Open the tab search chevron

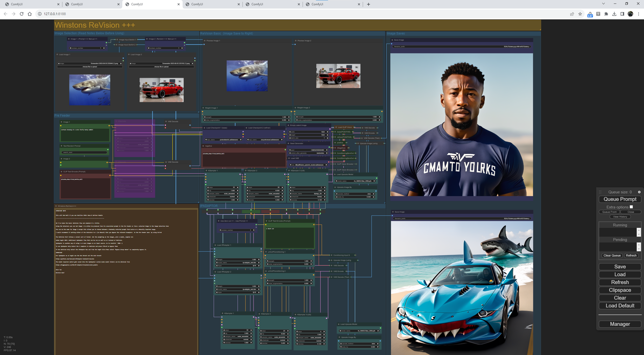click(x=603, y=4)
